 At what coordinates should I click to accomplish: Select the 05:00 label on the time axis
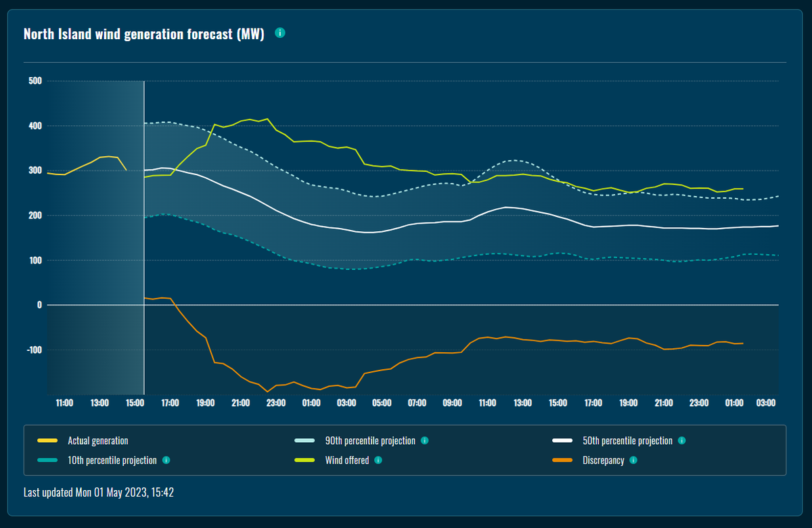pos(382,403)
